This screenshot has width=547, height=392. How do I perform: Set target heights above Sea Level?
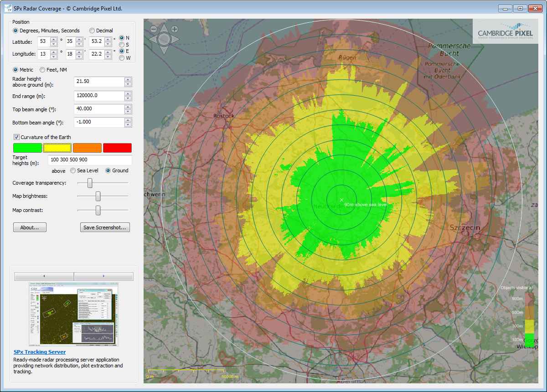click(x=73, y=170)
